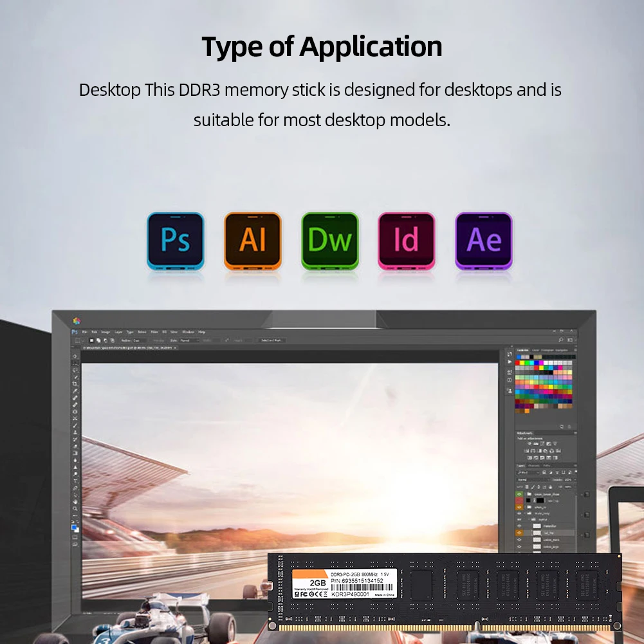Select the Gradient tool
The width and height of the screenshot is (644, 644).
[x=75, y=453]
